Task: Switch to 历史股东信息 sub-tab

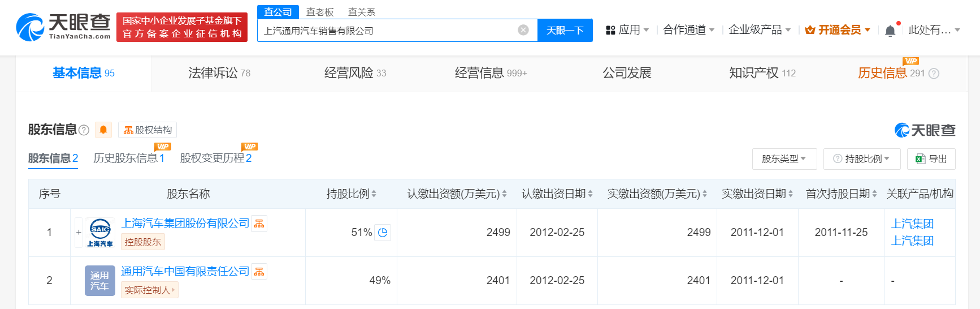Action: 129,158
